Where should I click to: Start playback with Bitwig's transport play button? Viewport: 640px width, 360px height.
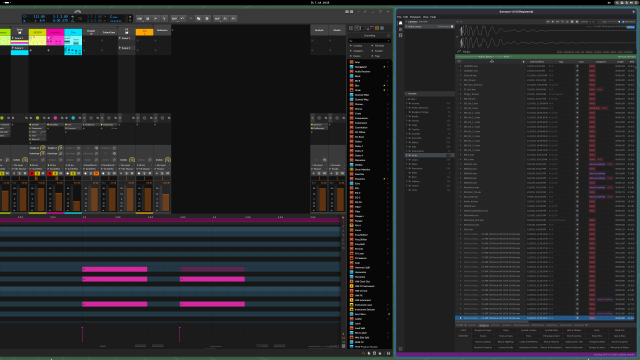tap(156, 18)
